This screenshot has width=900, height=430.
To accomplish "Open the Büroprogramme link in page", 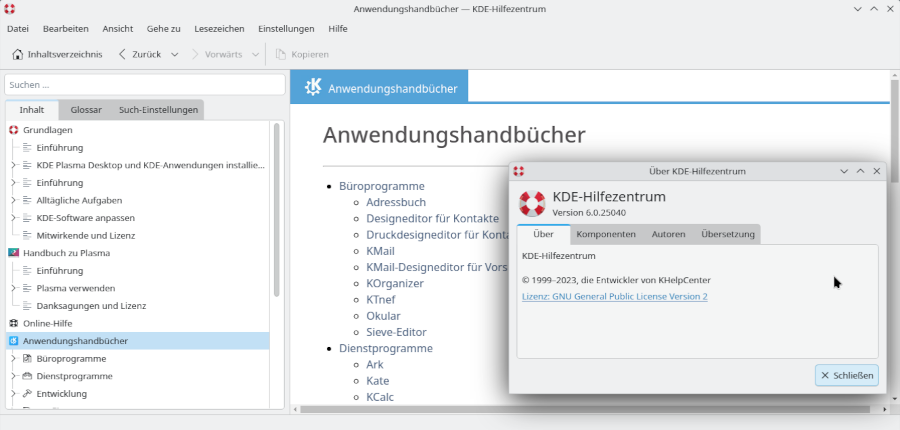I will 382,187.
